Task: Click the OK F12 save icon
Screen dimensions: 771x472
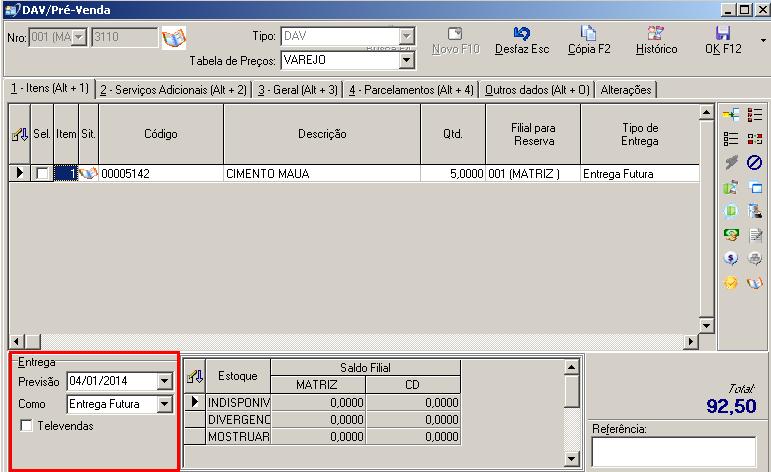Action: [723, 34]
